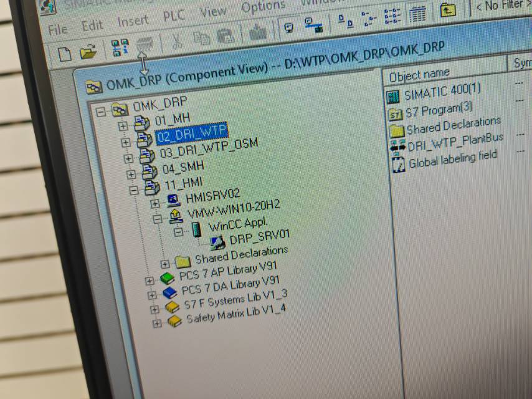
Task: Click the Download to PLC icon
Action: 258,32
